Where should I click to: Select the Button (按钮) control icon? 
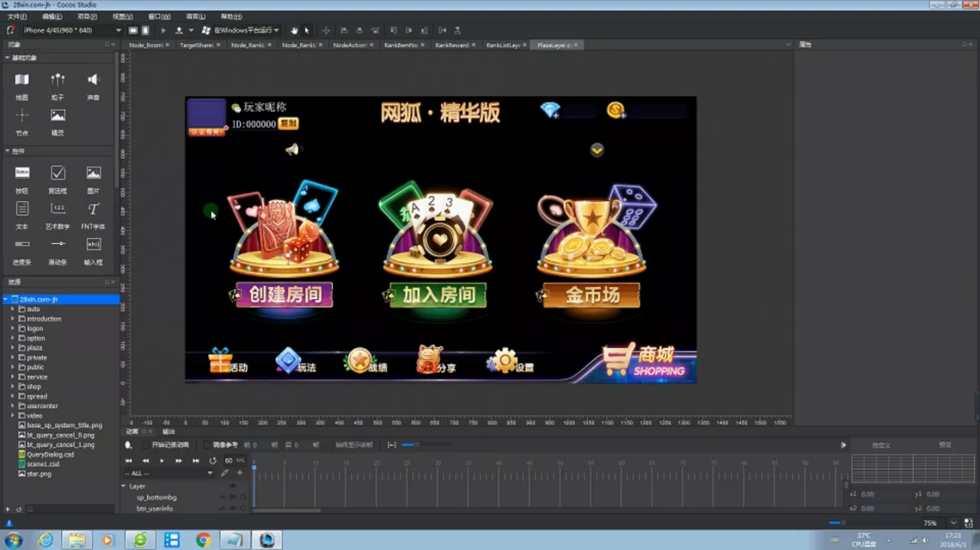click(x=22, y=172)
